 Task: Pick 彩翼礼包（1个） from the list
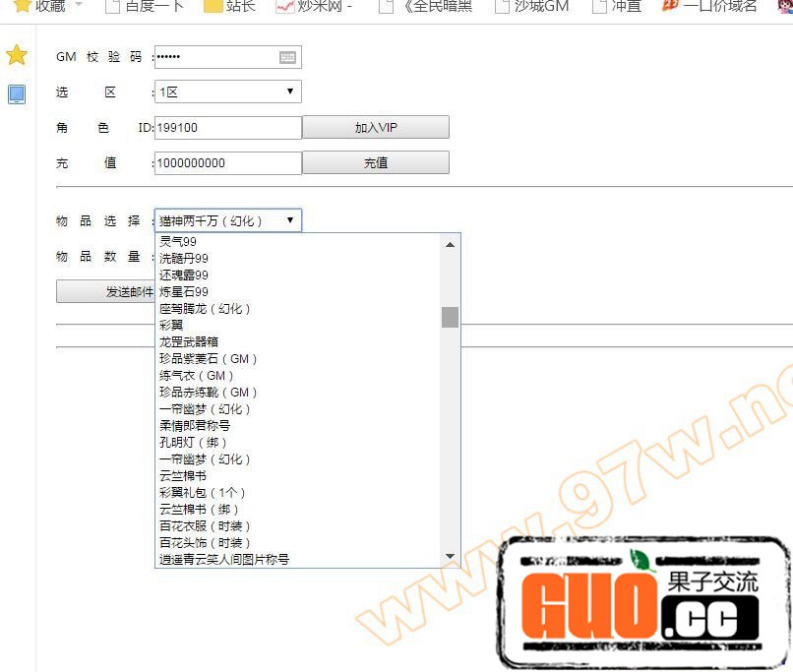coord(203,493)
